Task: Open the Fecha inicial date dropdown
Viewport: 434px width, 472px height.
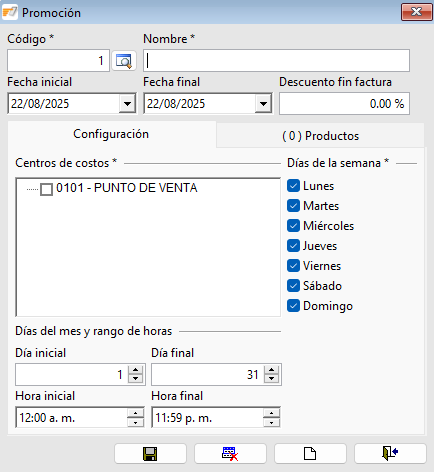Action: 127,104
